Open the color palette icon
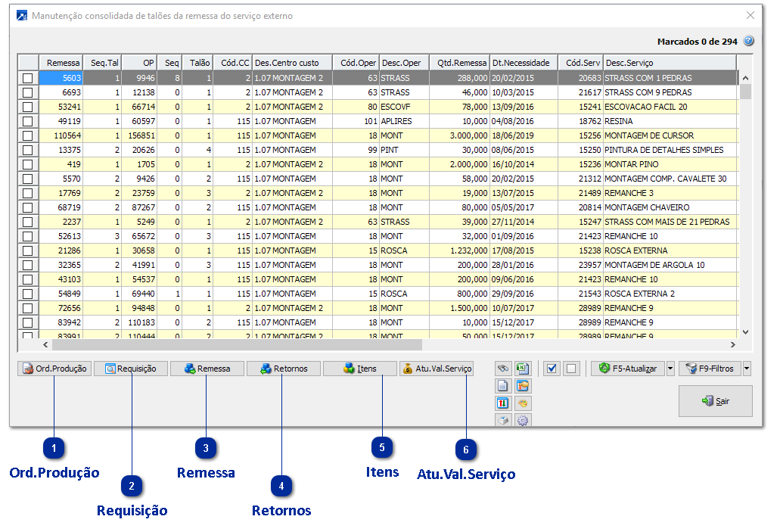Image resolution: width=780 pixels, height=532 pixels. pyautogui.click(x=523, y=403)
